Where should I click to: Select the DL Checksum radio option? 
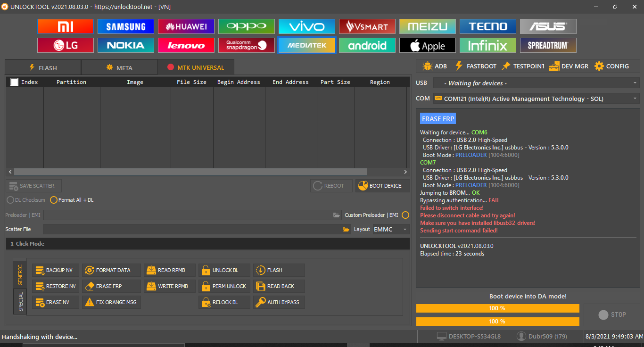click(26, 200)
